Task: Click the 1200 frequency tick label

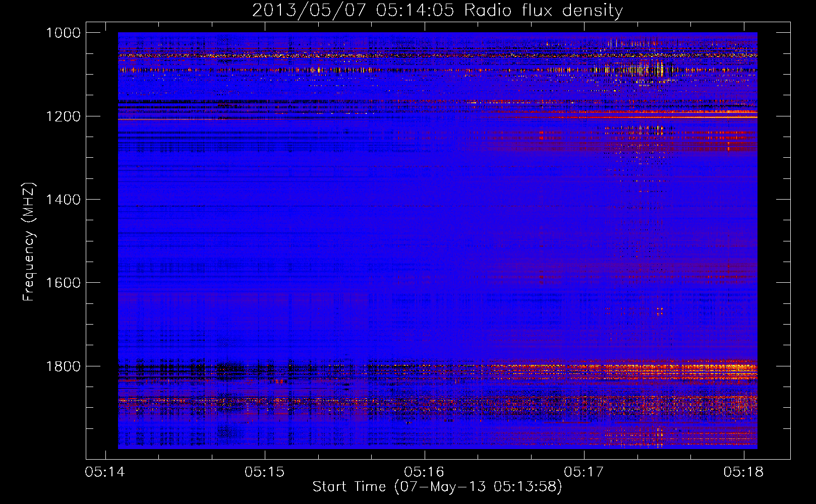Action: coord(63,116)
